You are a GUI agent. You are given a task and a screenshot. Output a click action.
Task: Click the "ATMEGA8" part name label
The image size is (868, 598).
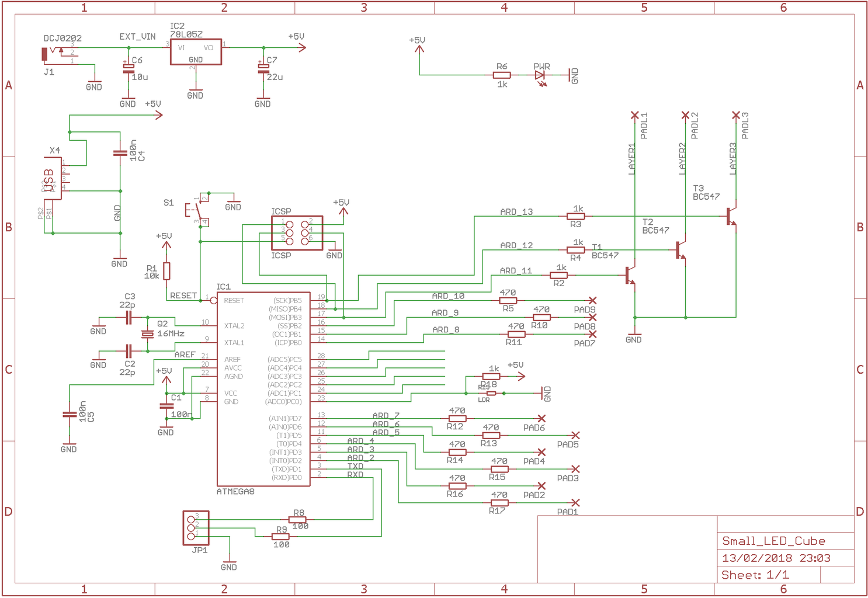(x=235, y=492)
